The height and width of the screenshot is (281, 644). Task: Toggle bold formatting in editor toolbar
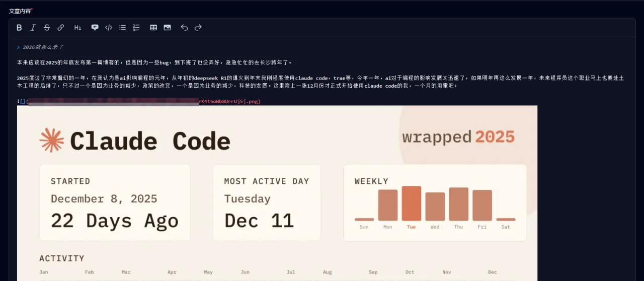[x=19, y=28]
